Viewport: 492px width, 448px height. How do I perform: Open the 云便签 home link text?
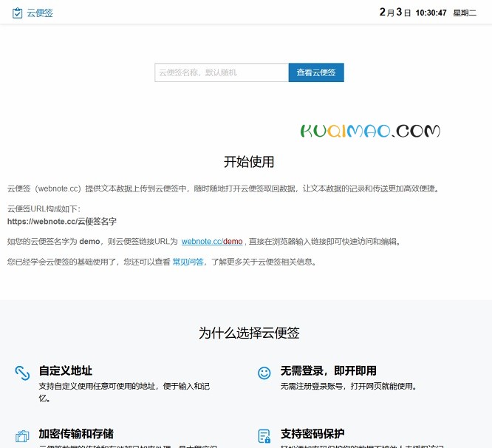[40, 13]
